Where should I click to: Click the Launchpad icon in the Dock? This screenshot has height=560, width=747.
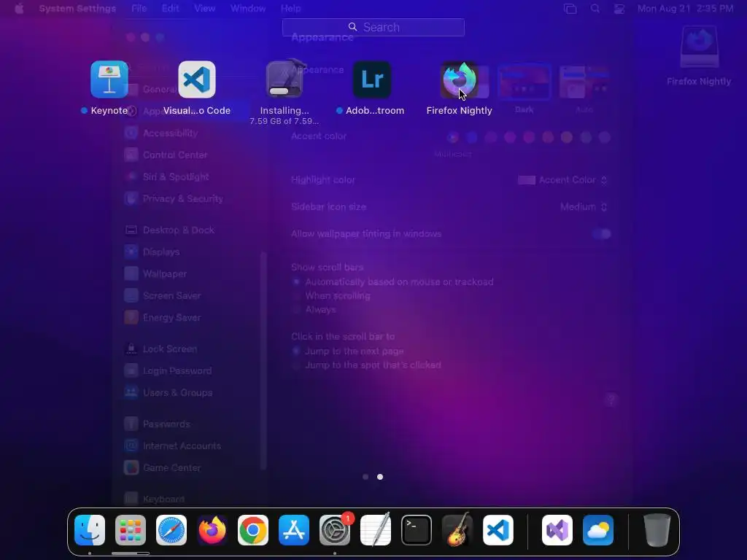tap(131, 530)
